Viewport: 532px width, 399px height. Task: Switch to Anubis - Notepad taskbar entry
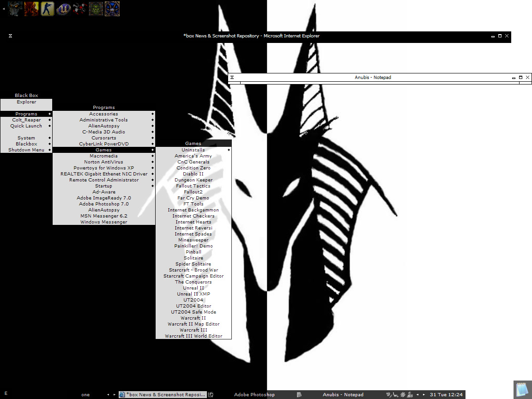(339, 394)
